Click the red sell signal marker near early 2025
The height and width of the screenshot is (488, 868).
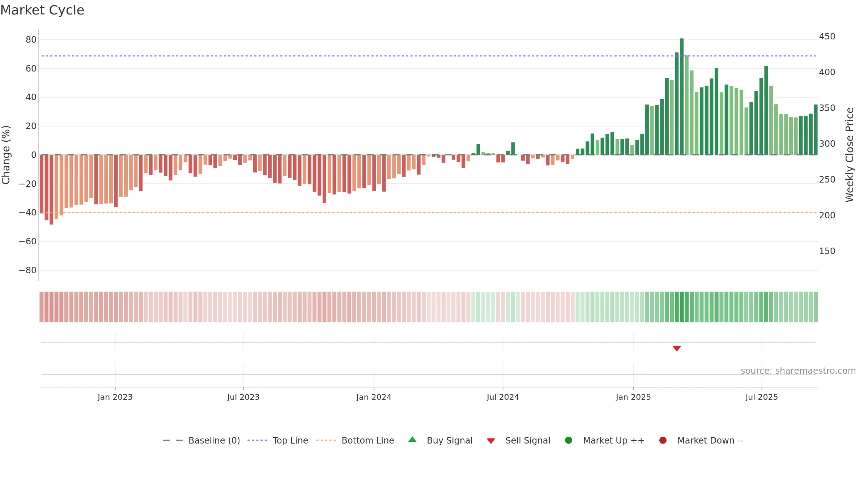pos(677,348)
